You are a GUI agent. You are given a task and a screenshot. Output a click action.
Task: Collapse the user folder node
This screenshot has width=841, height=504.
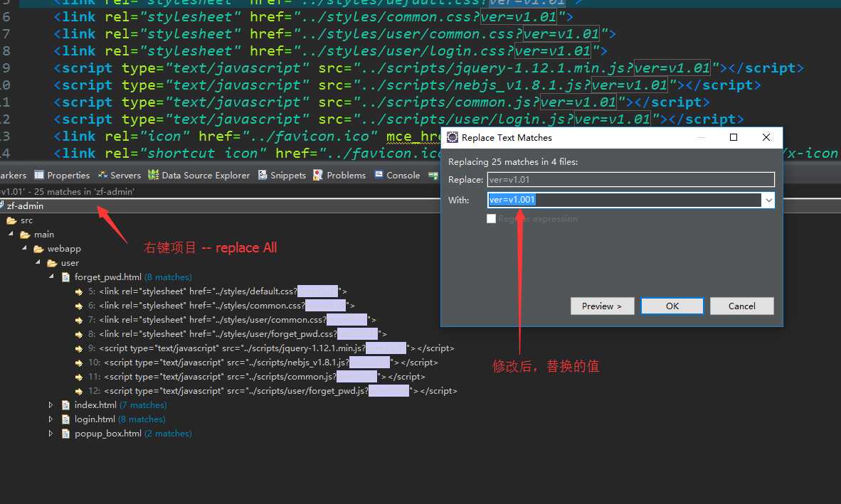click(38, 262)
